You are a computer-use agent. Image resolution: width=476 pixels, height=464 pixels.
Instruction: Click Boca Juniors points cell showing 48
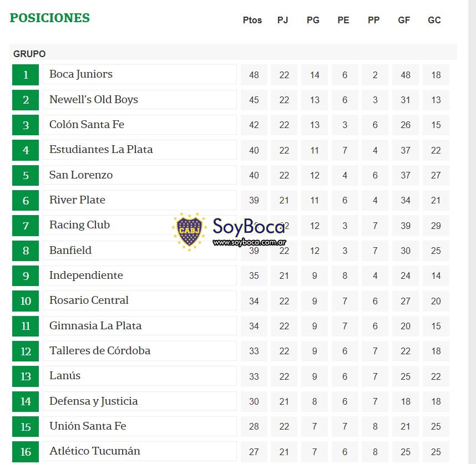254,75
